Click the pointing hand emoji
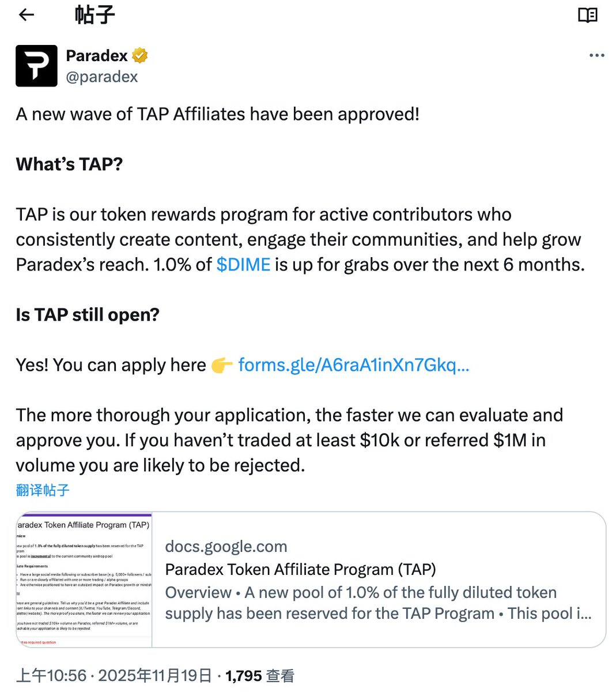 [x=222, y=366]
